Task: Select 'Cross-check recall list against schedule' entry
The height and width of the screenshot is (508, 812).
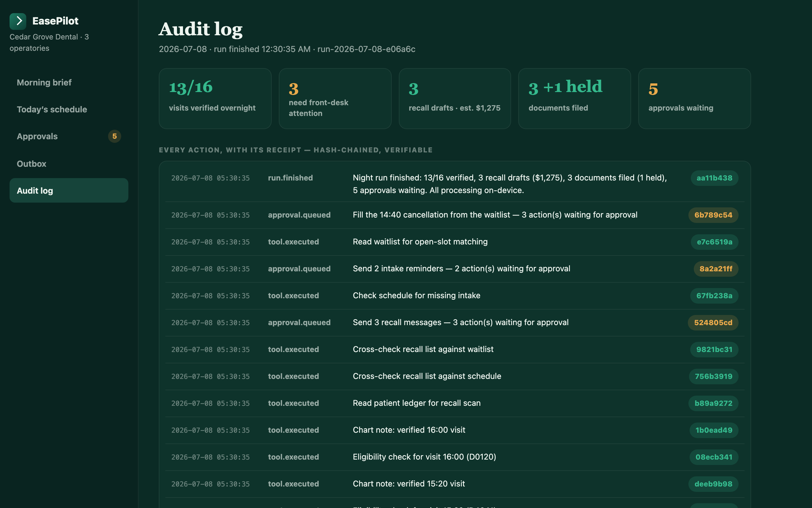Action: point(427,376)
